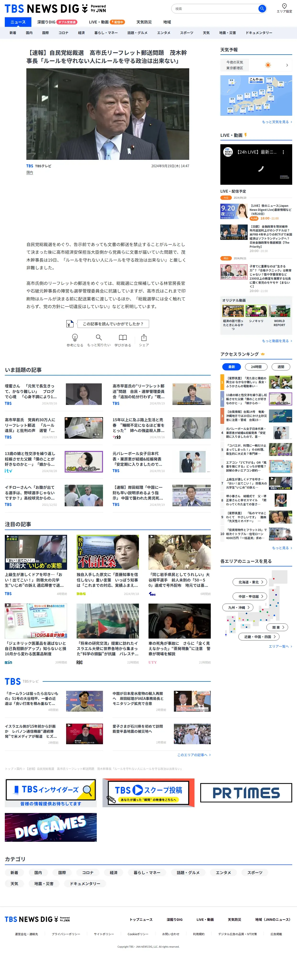This screenshot has height=980, width=297.
Task: Open the 関東 area button
Action: pos(277,627)
